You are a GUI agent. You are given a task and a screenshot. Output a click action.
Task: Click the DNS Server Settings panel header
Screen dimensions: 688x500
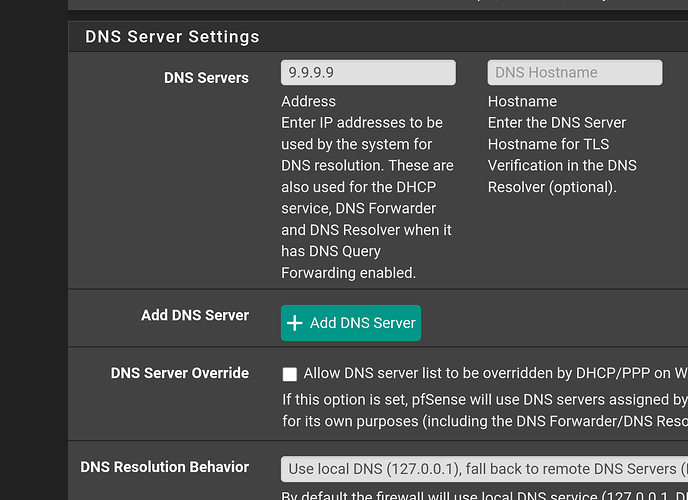point(172,37)
